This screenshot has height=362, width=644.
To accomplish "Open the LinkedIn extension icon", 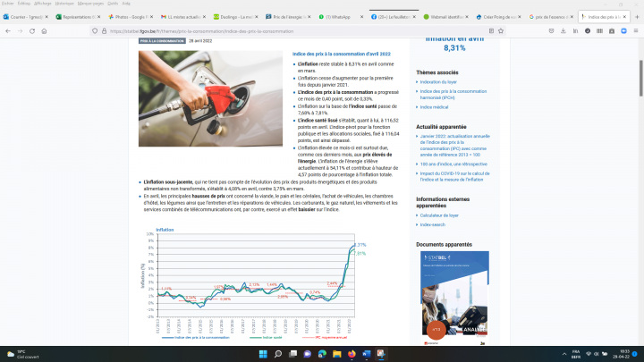I will [x=575, y=31].
